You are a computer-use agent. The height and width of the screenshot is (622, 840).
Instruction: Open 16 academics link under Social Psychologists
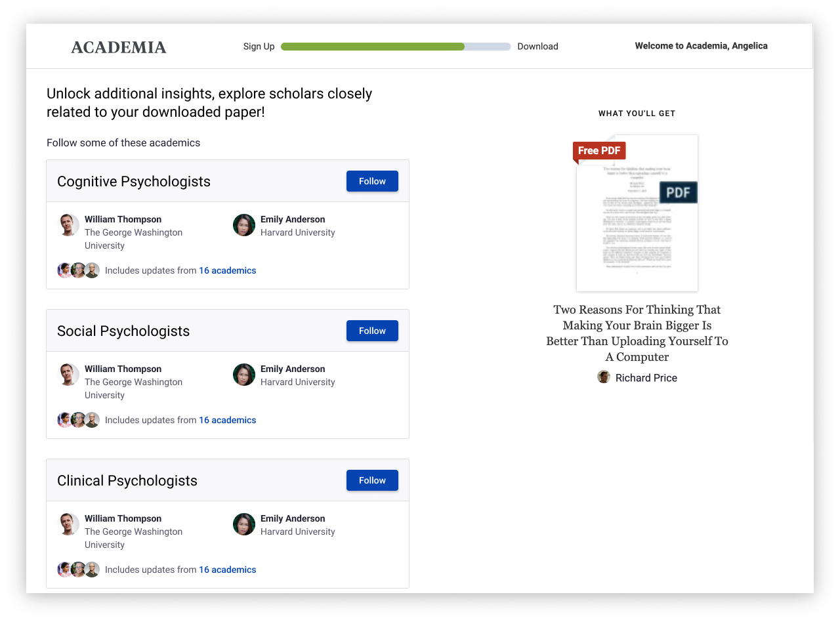point(228,420)
